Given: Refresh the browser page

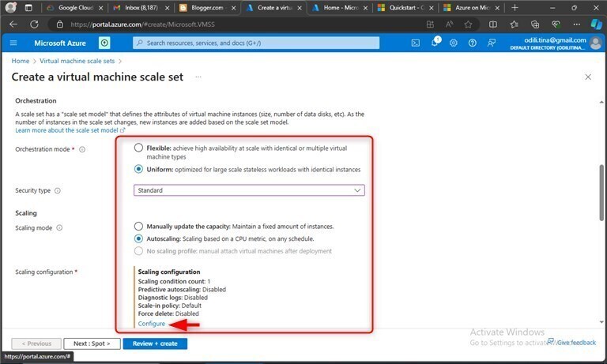Looking at the screenshot, I should point(34,24).
